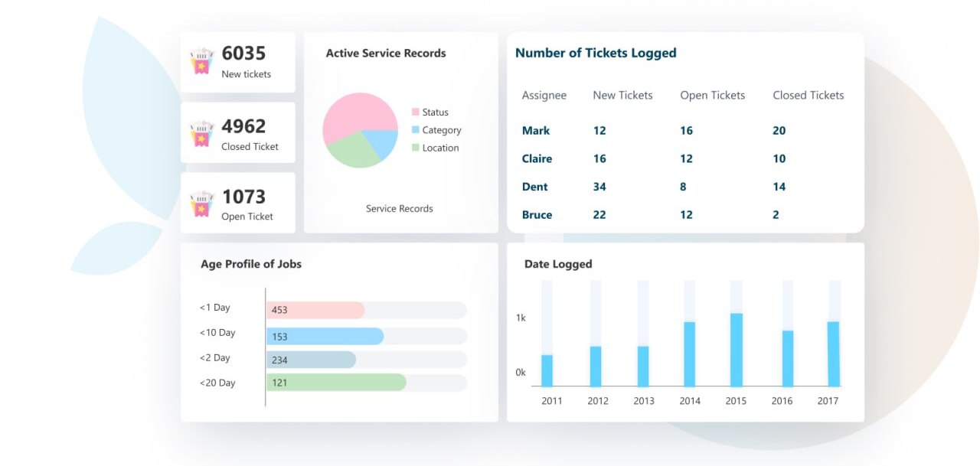Sort by the Closed Tickets column header
Viewport: 980px width, 466px height.
808,96
